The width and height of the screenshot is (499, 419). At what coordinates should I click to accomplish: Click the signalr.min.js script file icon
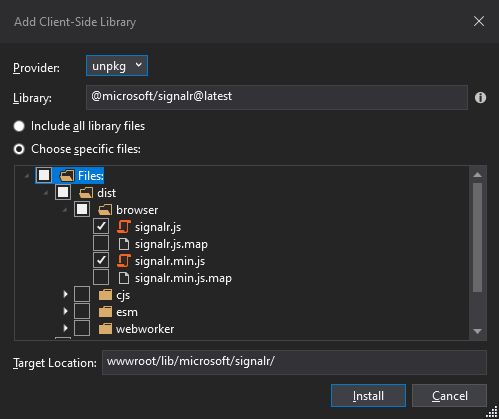pos(124,261)
